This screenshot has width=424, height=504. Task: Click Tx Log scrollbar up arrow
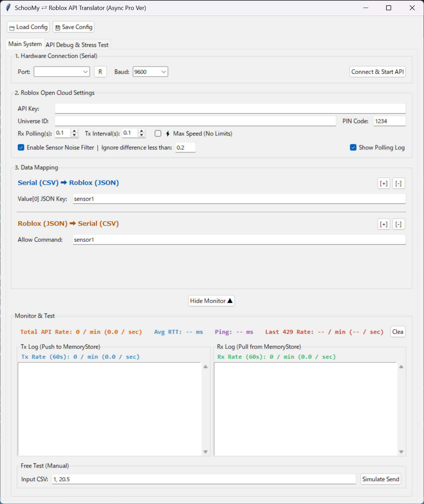click(x=206, y=367)
